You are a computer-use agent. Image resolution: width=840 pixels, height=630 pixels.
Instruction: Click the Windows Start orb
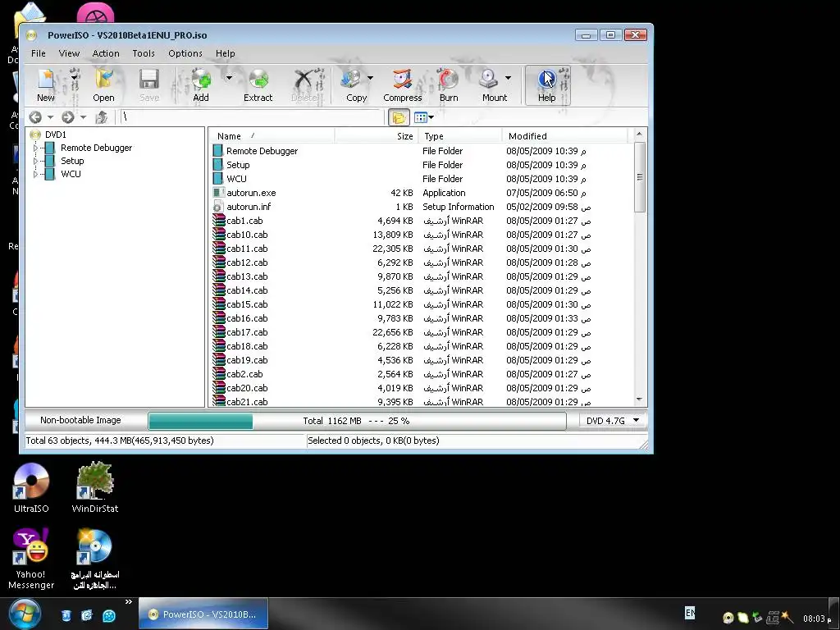tap(24, 614)
